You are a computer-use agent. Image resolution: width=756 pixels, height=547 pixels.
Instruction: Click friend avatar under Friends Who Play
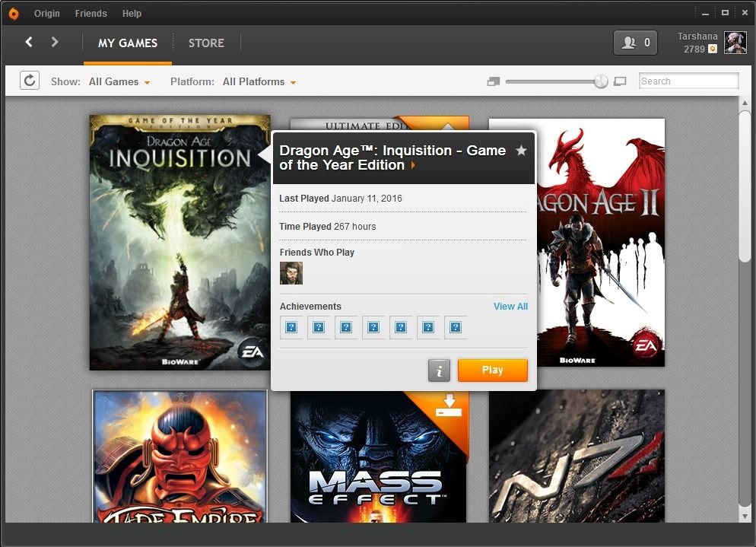[x=291, y=273]
